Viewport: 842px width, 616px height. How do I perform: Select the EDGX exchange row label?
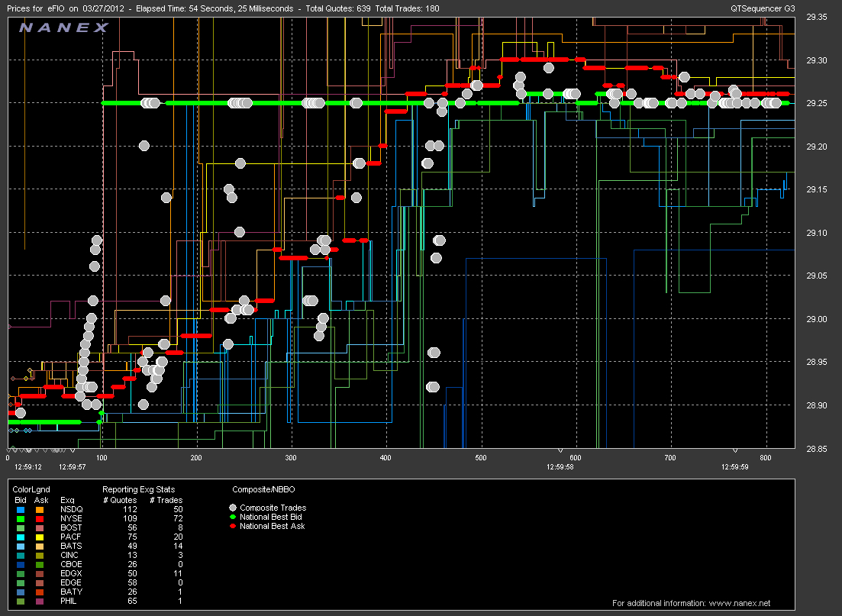click(71, 573)
